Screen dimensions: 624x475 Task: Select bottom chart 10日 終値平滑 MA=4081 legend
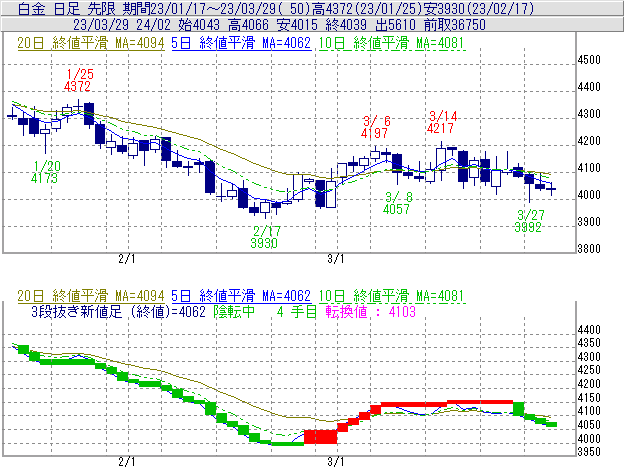(x=392, y=296)
